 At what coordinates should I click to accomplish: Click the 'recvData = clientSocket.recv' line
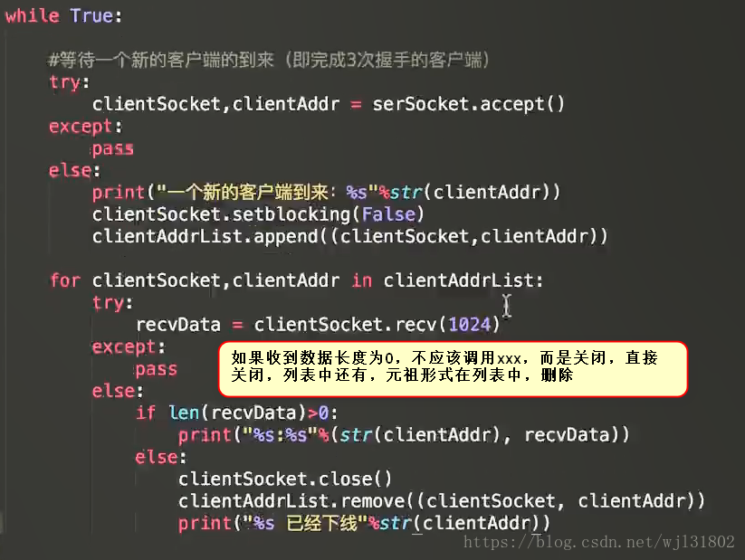[x=318, y=325]
